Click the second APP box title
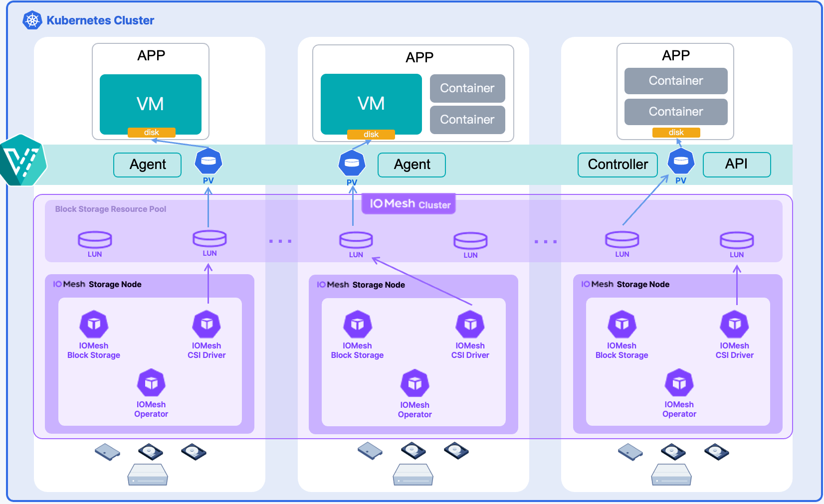 (x=419, y=57)
